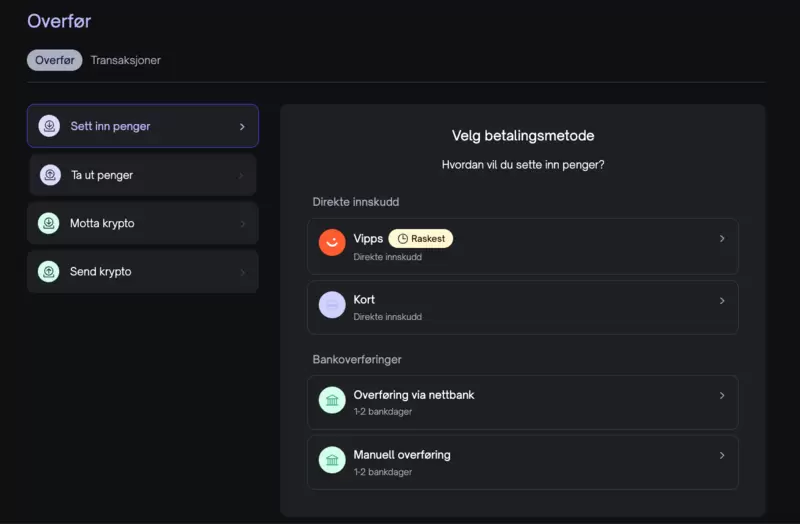The image size is (800, 524).
Task: Choose Ta ut penger option
Action: point(143,175)
